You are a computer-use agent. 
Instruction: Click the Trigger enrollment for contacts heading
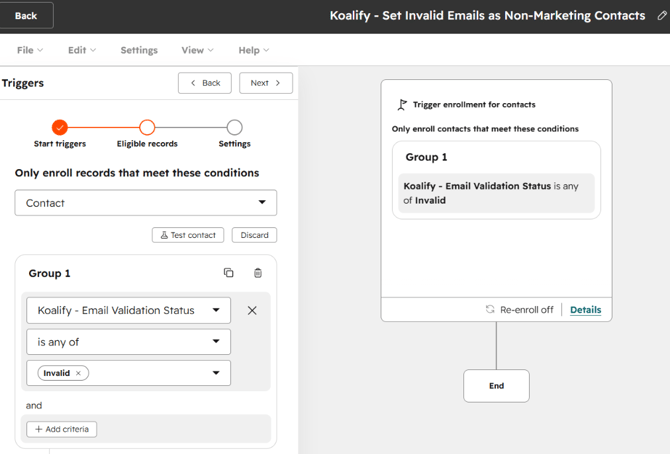point(474,105)
